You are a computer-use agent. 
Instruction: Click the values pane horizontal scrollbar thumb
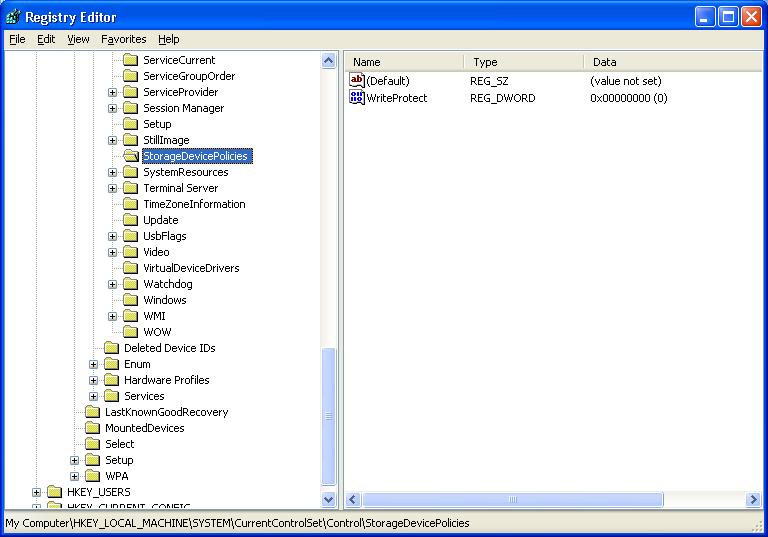[512, 500]
